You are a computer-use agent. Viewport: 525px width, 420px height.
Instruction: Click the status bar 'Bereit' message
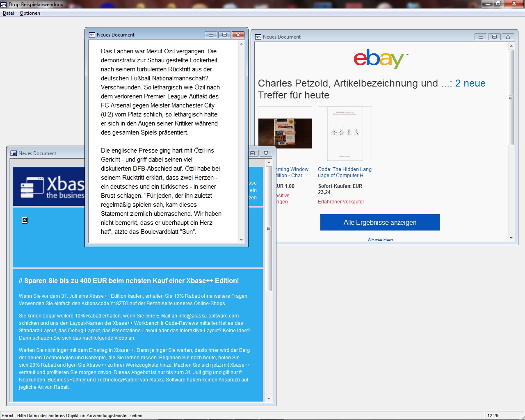[73, 415]
